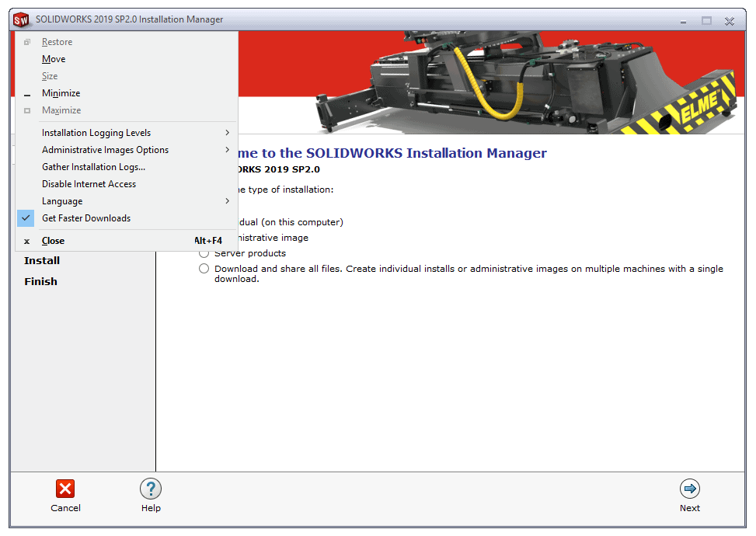Image resolution: width=756 pixels, height=536 pixels.
Task: Click the Next label button
Action: [690, 508]
